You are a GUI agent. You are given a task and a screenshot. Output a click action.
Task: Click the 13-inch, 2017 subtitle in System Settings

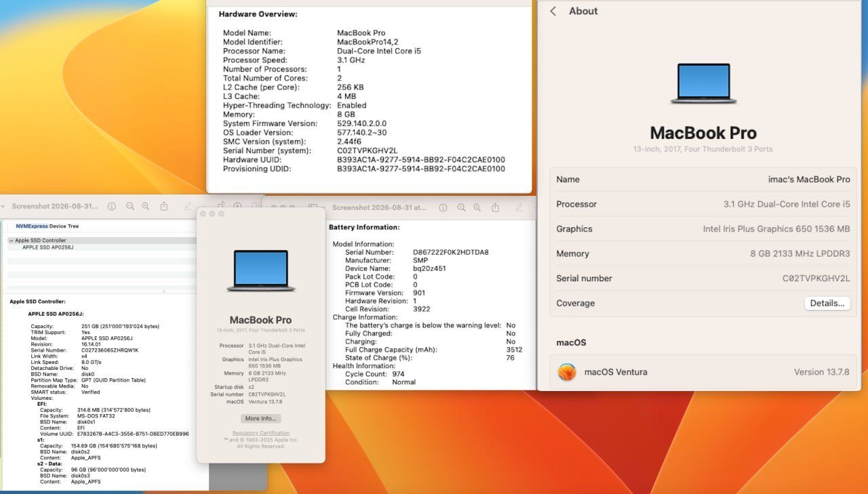point(703,149)
